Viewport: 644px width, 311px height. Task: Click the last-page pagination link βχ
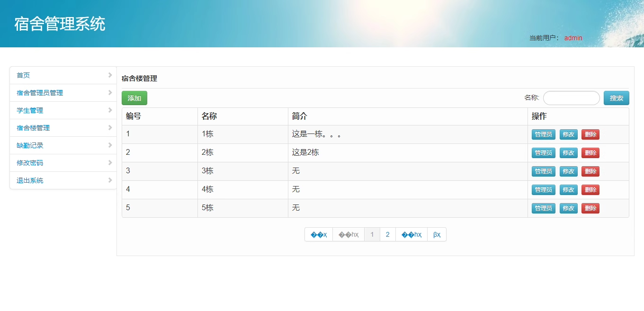437,234
